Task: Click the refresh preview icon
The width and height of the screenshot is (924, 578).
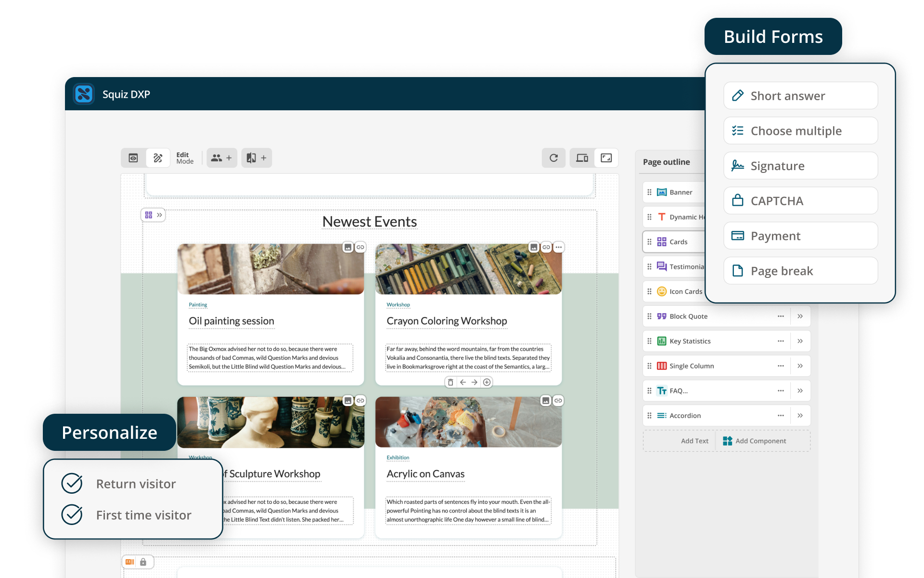Action: click(553, 158)
